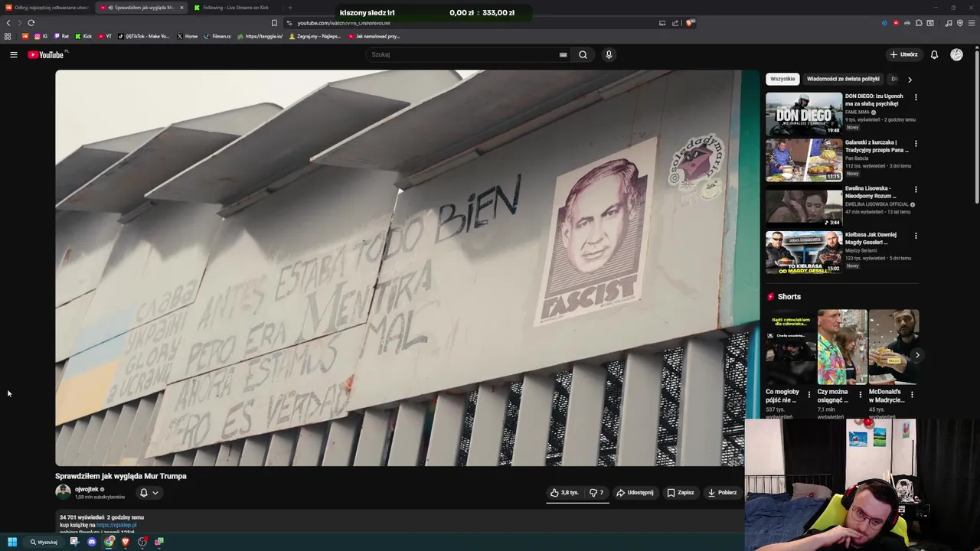Open options for Galaretki z kurczaka video

click(916, 143)
